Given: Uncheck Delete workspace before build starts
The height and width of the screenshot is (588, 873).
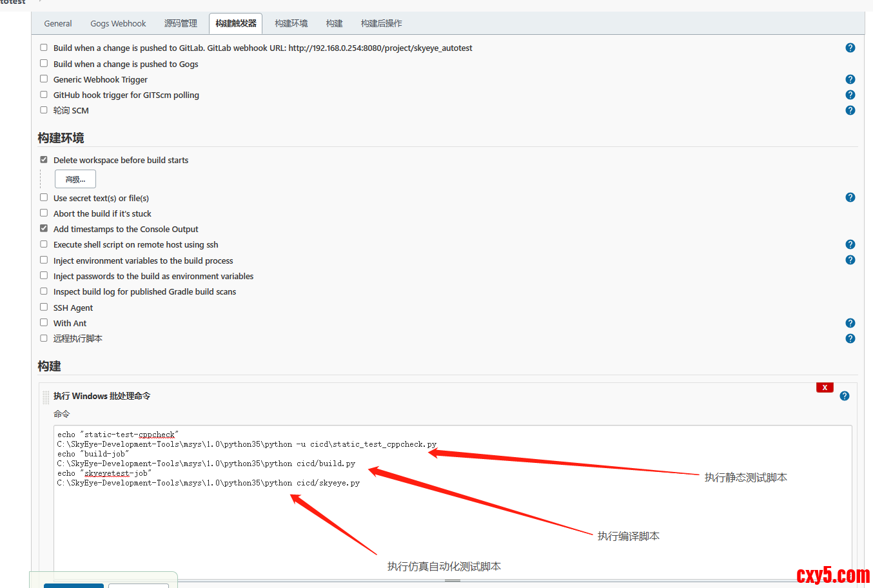Looking at the screenshot, I should click(44, 160).
